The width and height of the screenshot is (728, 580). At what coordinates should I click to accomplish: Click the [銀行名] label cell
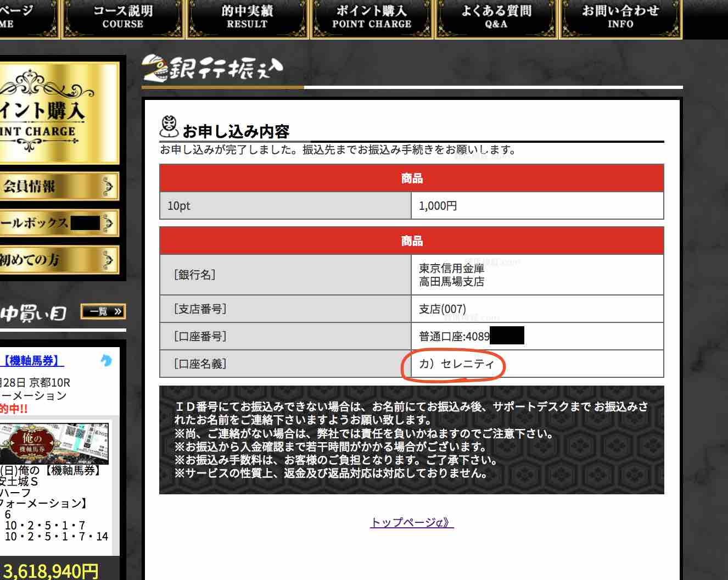(x=285, y=275)
